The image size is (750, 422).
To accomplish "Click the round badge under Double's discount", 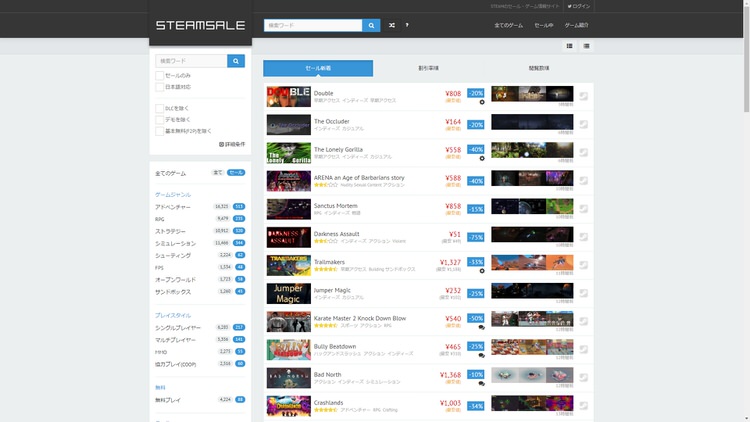I will click(x=482, y=102).
